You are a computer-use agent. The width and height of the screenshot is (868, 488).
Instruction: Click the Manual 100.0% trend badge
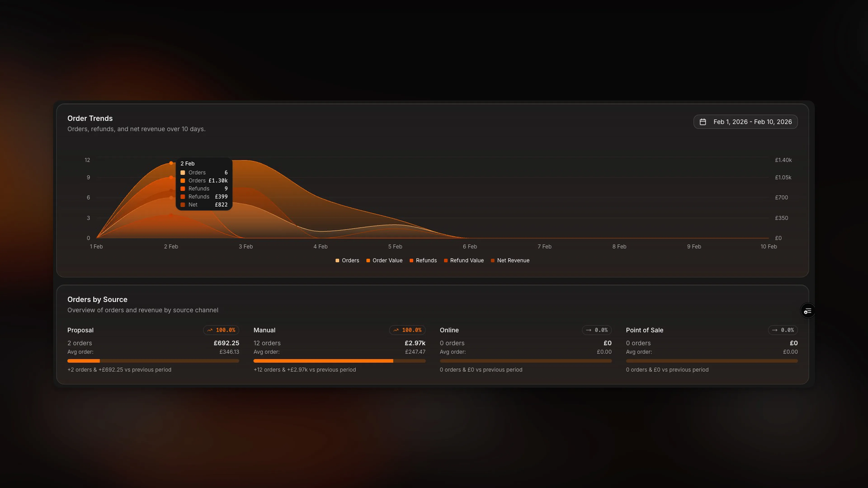click(x=407, y=330)
